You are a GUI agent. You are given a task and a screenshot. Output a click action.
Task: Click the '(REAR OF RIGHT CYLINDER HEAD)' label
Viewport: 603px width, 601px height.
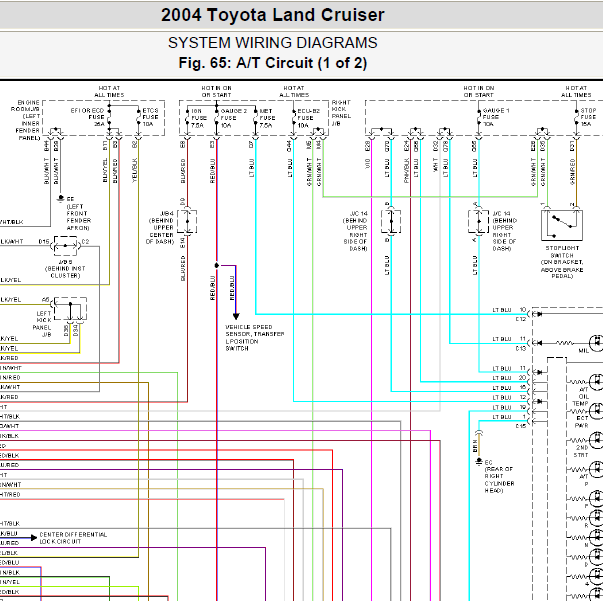click(499, 479)
